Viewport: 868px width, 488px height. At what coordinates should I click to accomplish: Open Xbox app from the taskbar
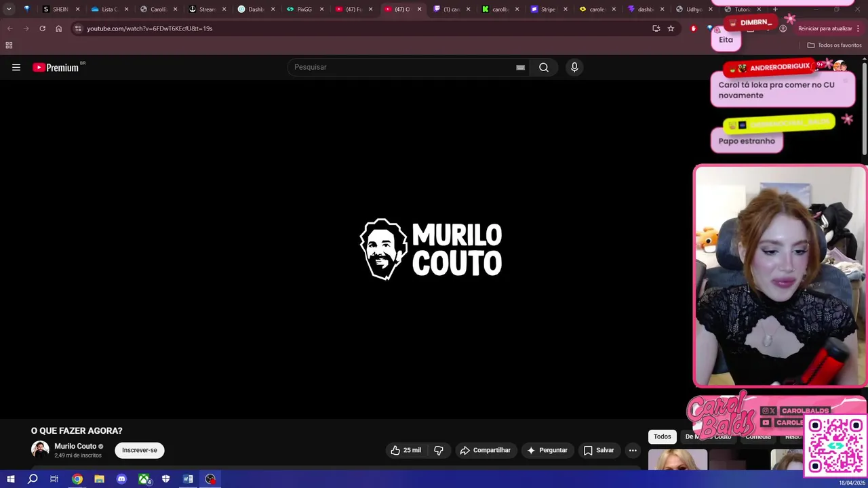(144, 479)
